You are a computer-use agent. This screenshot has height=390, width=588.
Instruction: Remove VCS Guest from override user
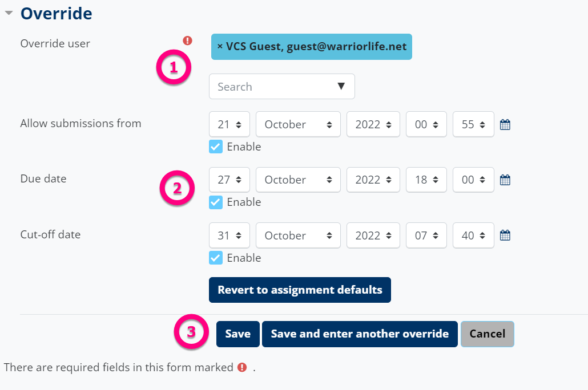[x=220, y=46]
